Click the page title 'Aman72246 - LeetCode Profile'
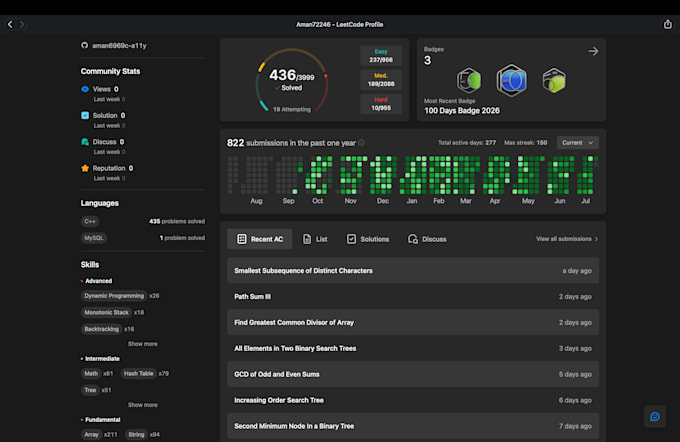The width and height of the screenshot is (680, 442). [x=340, y=25]
